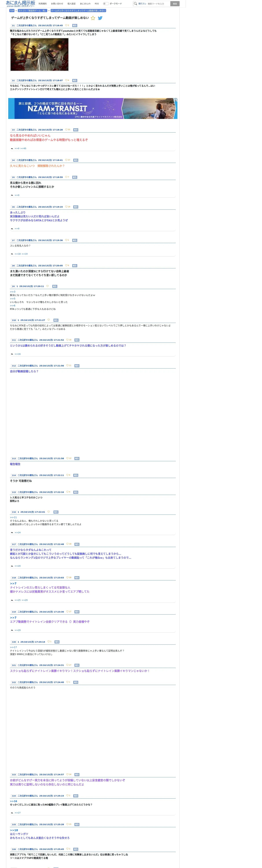Follow the >>25 reply link under post 18

tap(17, 600)
